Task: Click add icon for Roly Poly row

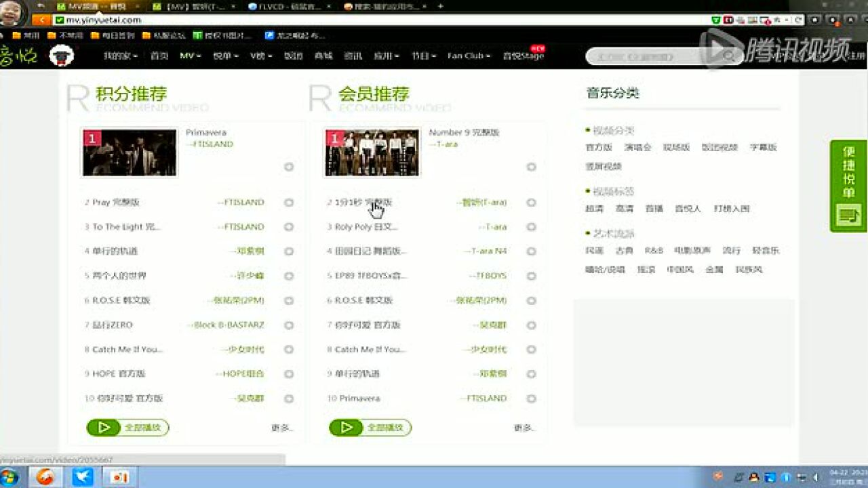Action: [x=532, y=227]
